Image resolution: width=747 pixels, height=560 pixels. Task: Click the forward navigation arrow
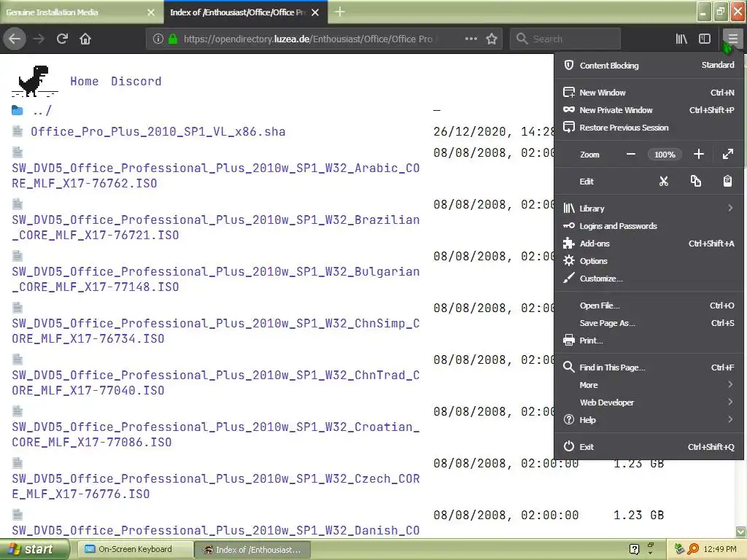pos(39,39)
